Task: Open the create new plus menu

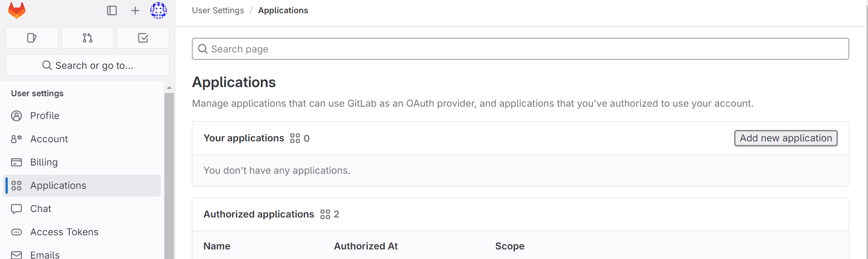Action: tap(135, 10)
